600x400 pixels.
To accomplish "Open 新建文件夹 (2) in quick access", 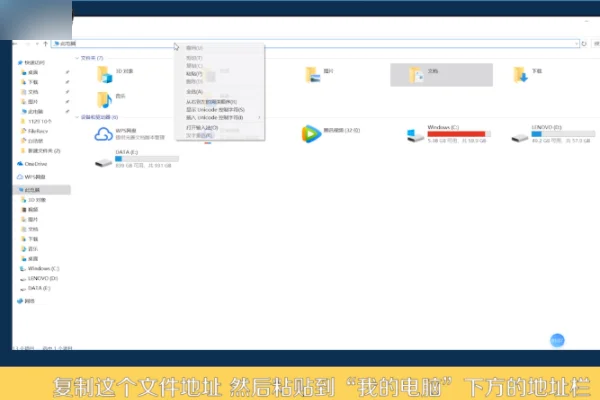I will pos(44,150).
